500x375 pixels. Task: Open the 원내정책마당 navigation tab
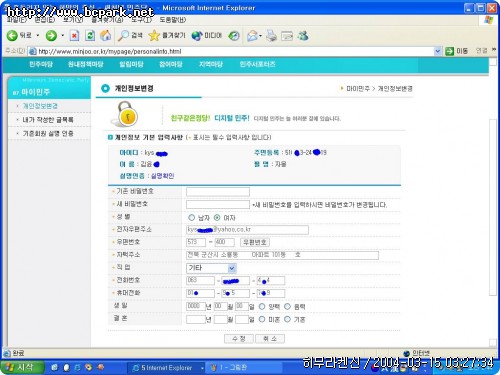click(86, 64)
